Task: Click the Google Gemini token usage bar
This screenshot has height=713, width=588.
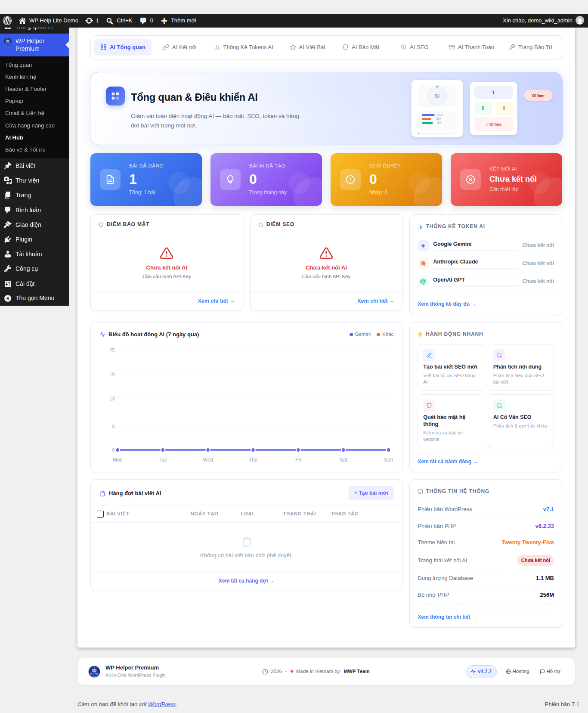Action: point(476,250)
